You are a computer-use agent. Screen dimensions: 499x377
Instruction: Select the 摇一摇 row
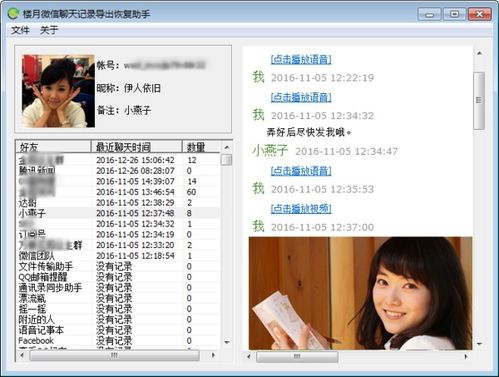coord(118,309)
